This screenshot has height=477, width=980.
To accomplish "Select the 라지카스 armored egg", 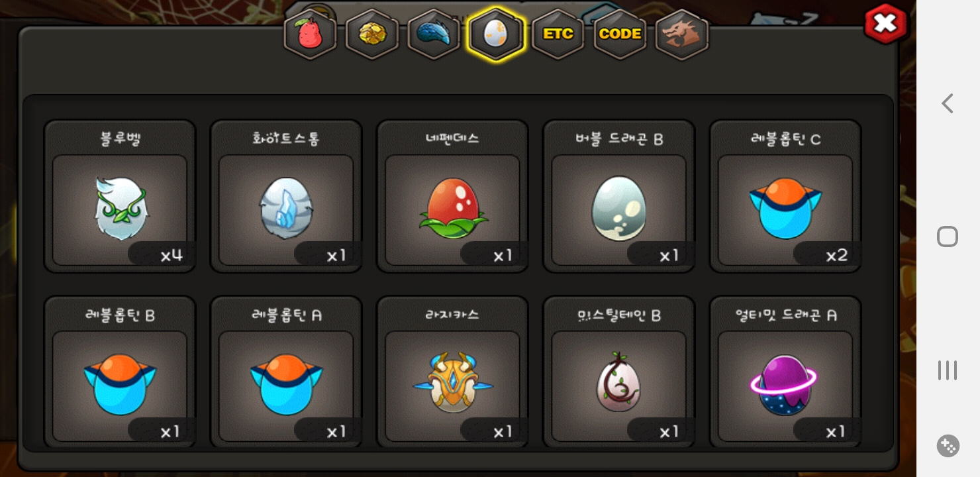I will (452, 372).
